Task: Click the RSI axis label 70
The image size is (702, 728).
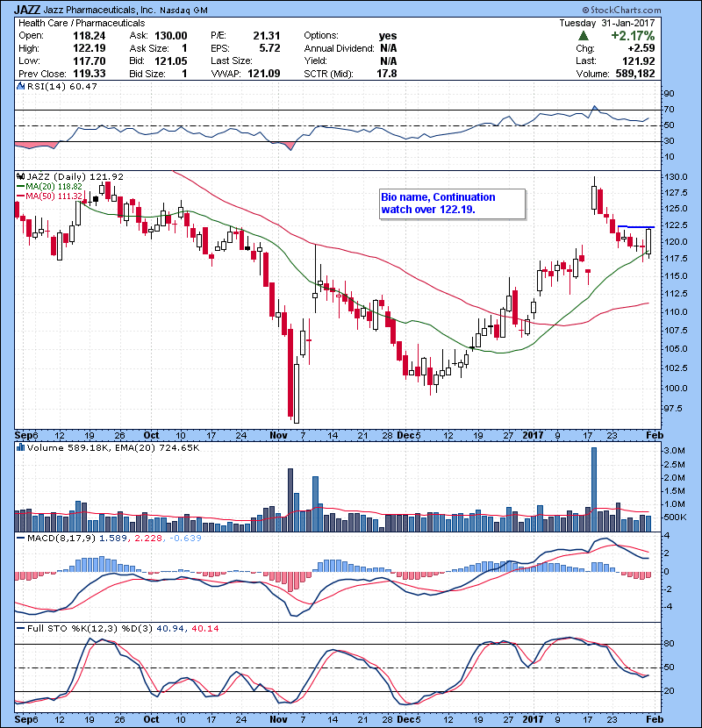Action: pyautogui.click(x=670, y=110)
